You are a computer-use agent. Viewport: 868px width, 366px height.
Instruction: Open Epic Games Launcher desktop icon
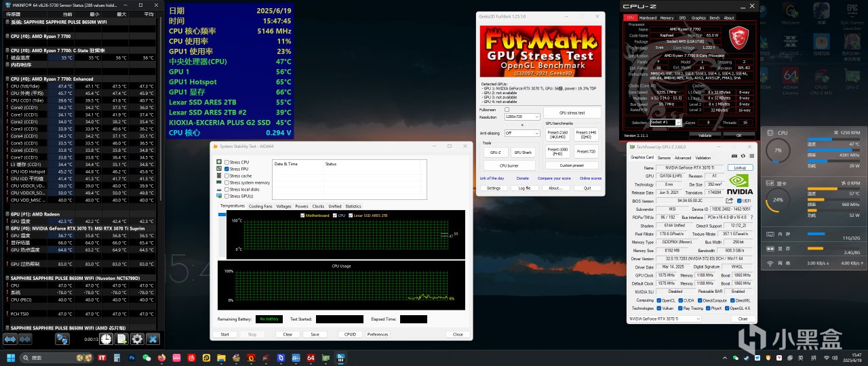[x=852, y=16]
